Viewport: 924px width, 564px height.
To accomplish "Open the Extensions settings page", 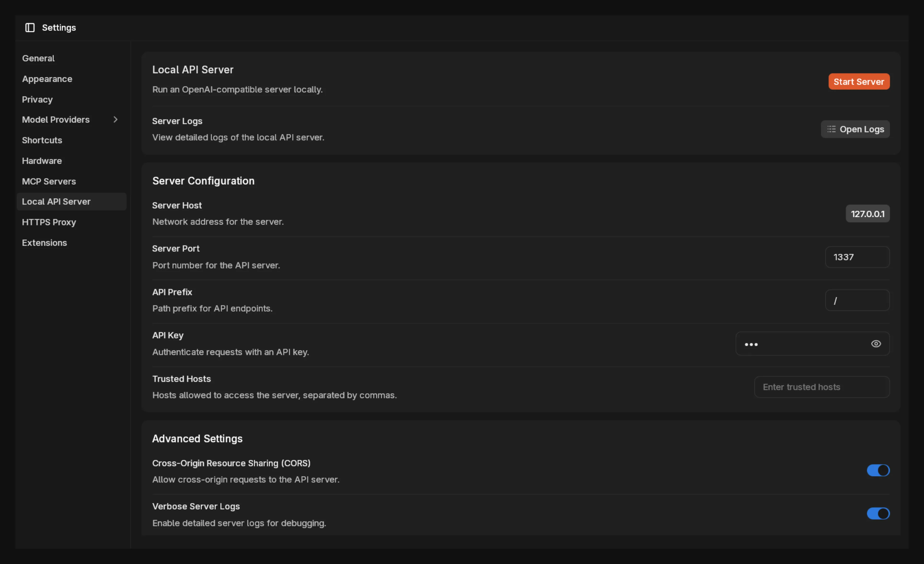I will coord(44,243).
